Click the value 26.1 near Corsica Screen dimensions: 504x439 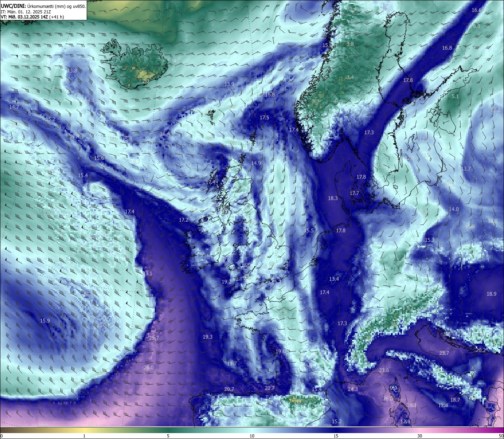[412, 405]
